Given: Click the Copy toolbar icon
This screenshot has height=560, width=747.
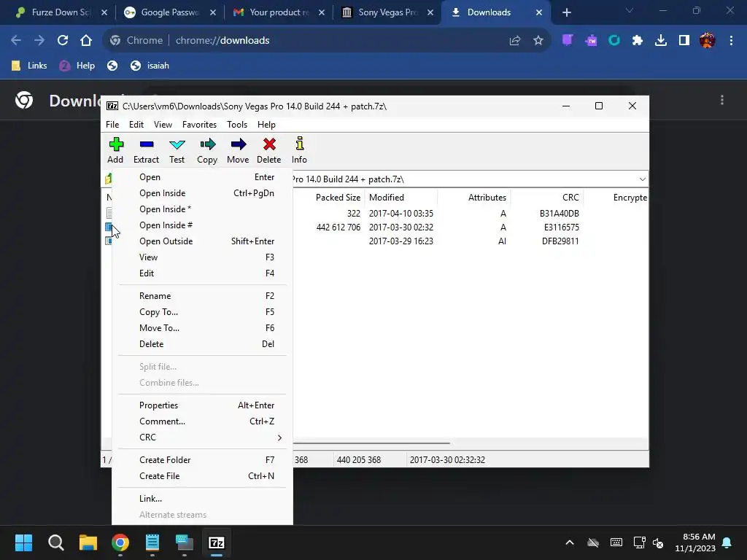Looking at the screenshot, I should tap(207, 150).
